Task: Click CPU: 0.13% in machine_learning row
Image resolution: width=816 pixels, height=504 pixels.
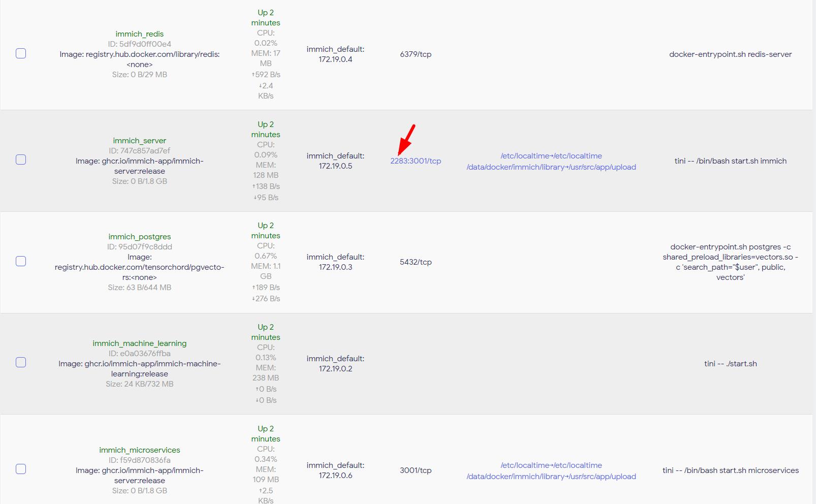Action: pos(266,353)
